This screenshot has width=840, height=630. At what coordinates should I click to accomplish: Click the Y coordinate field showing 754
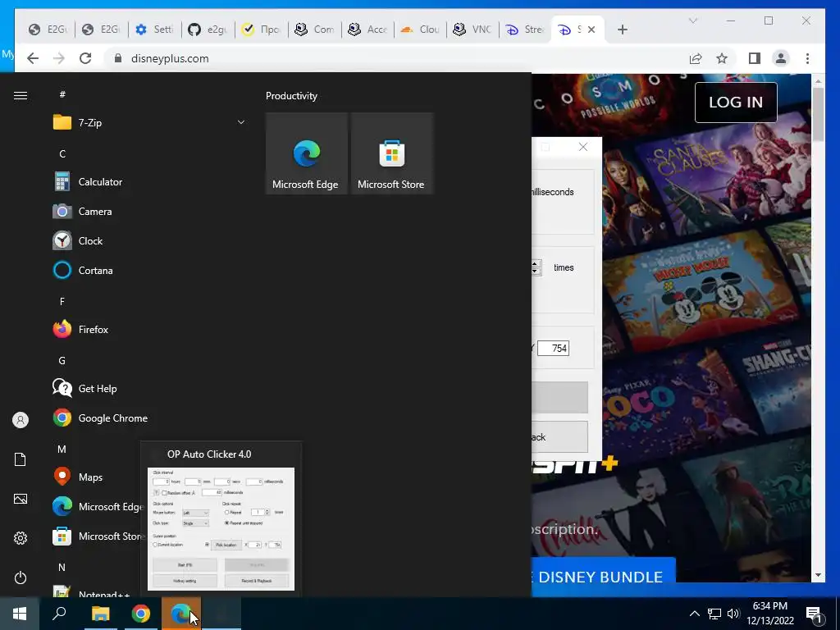click(553, 348)
